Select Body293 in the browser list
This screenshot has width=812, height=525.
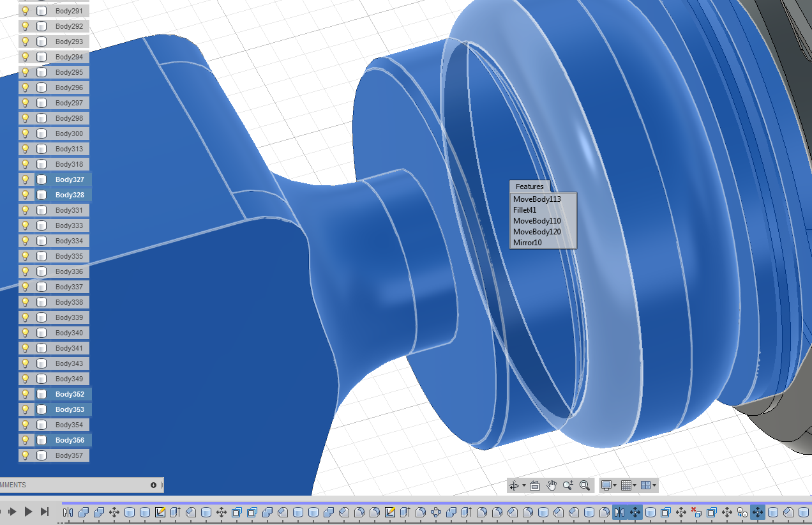coord(69,42)
